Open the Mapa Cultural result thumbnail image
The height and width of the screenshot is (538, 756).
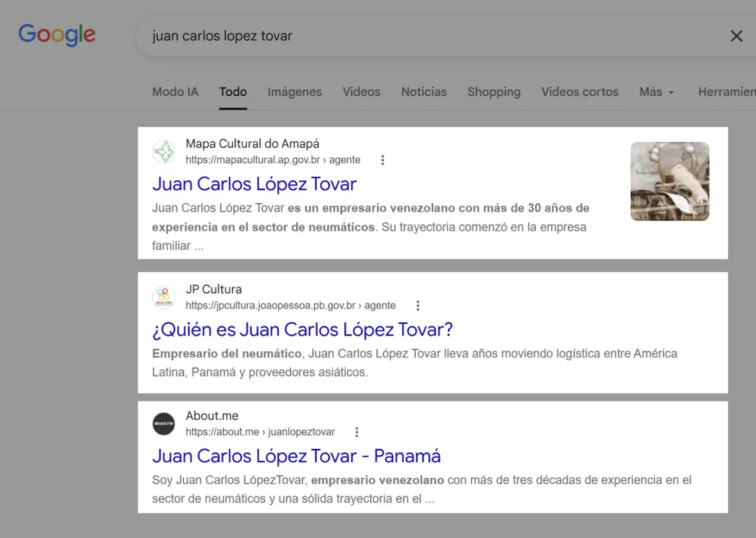coord(670,181)
